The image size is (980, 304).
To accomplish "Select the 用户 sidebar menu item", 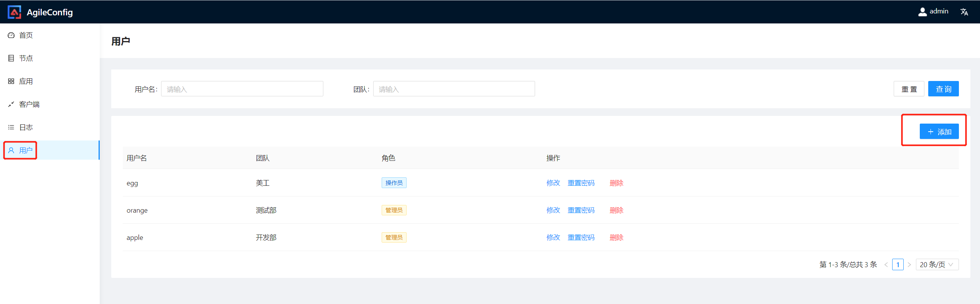I will tap(50, 150).
